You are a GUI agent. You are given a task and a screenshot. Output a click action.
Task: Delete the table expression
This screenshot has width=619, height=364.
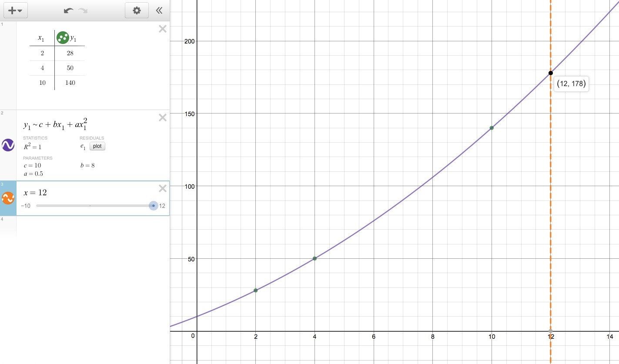click(162, 29)
